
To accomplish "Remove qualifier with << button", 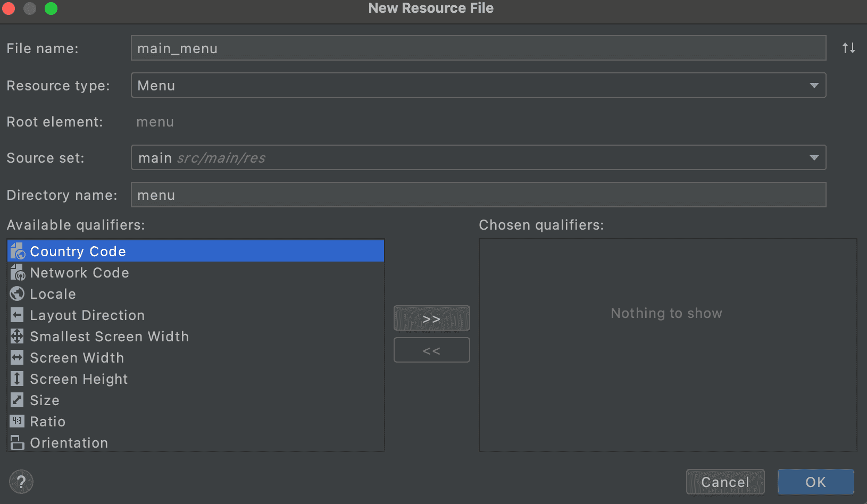I will tap(431, 350).
